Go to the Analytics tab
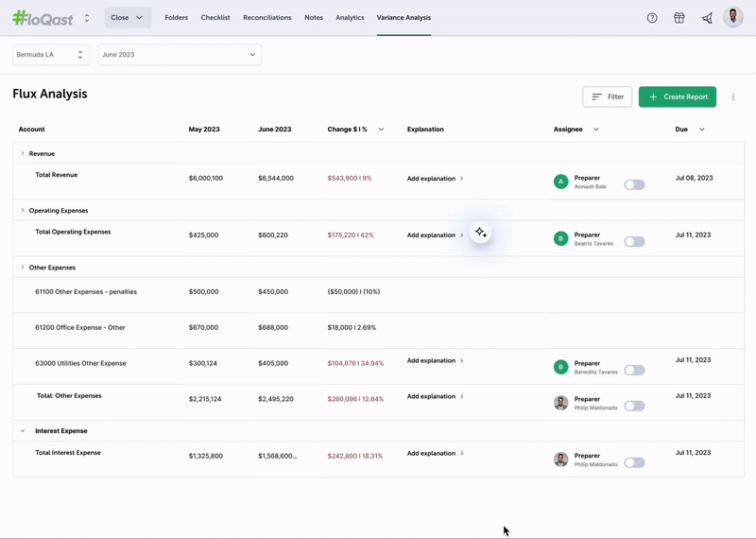This screenshot has width=756, height=539. pyautogui.click(x=350, y=17)
